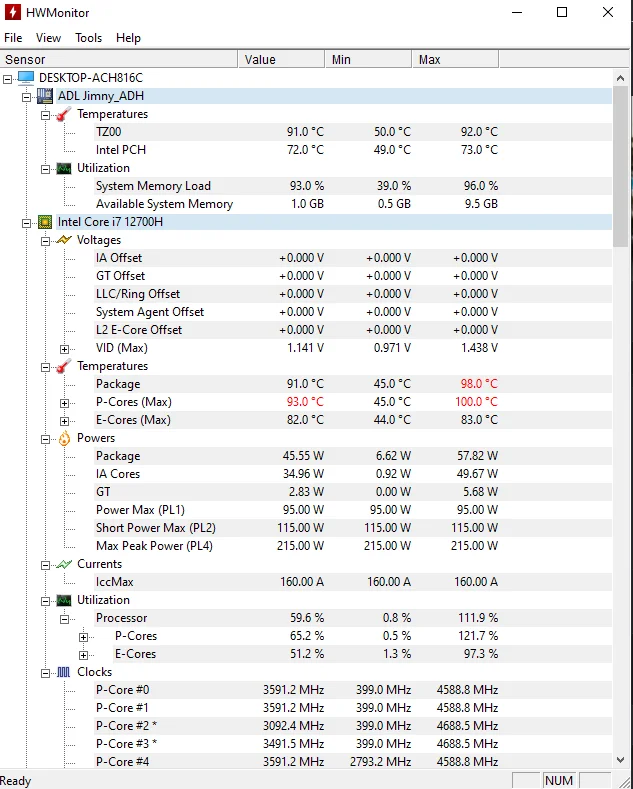This screenshot has height=789, width=633.
Task: Select the Package temperature row
Action: point(118,384)
